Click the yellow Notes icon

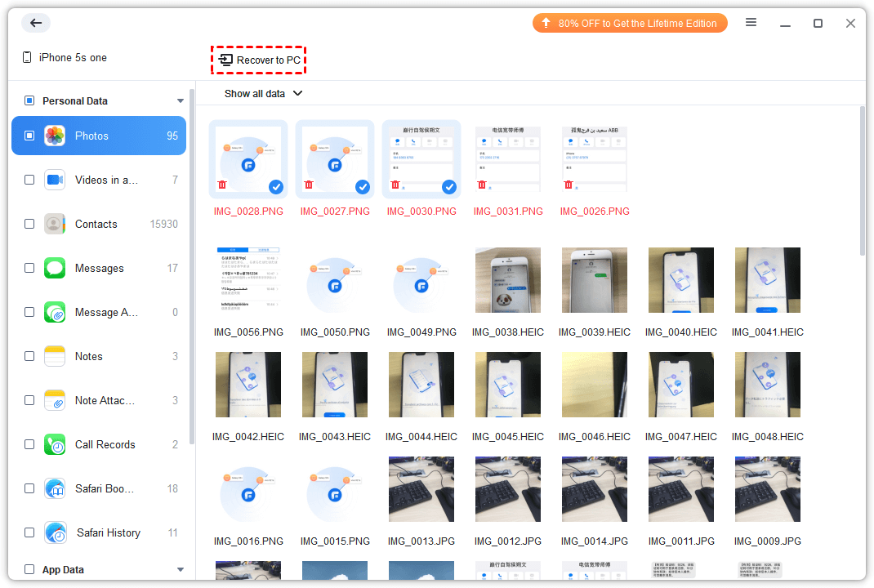(x=55, y=356)
